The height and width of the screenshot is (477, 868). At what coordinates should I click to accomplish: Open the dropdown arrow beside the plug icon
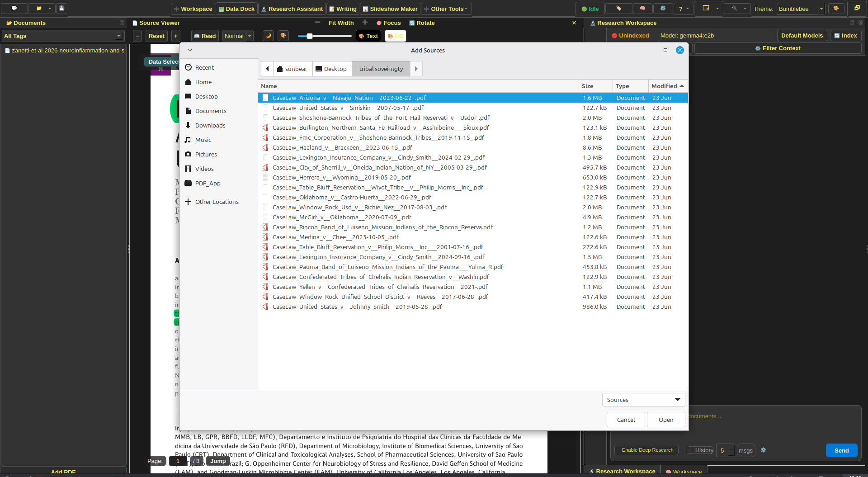click(745, 8)
